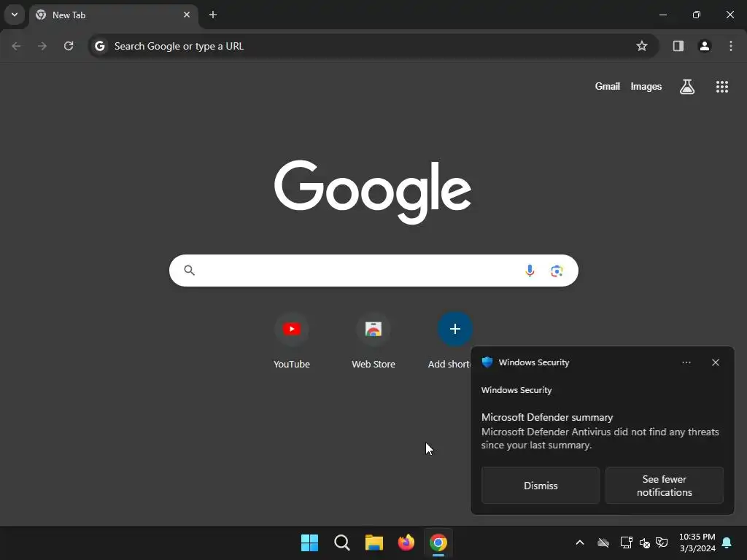Search by image with Lens icon
The image size is (747, 560).
[557, 271]
